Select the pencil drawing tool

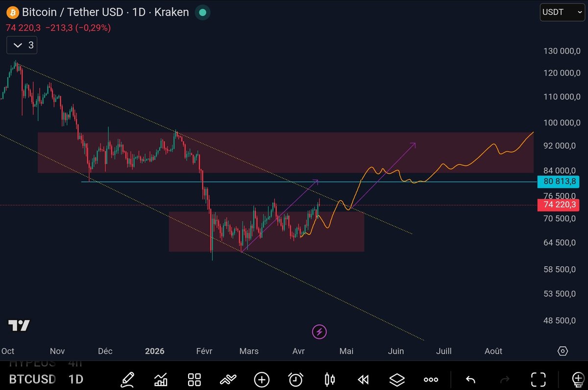point(127,379)
